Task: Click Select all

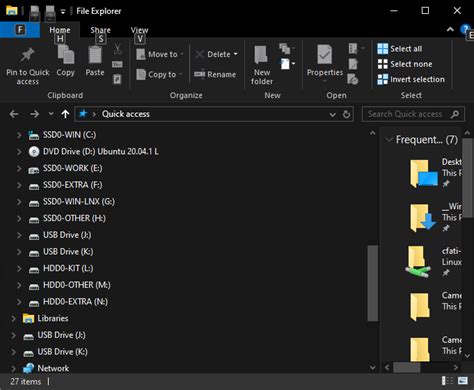Action: point(400,49)
